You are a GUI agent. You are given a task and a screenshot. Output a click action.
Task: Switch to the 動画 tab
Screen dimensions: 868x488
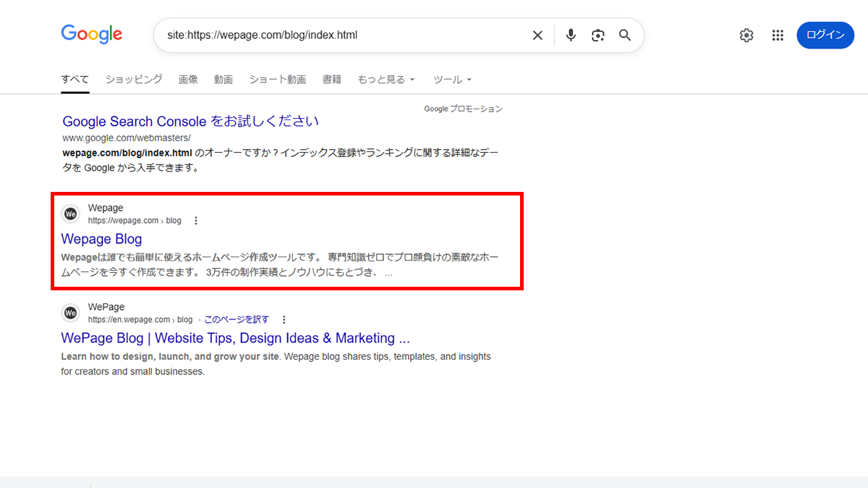pos(224,80)
